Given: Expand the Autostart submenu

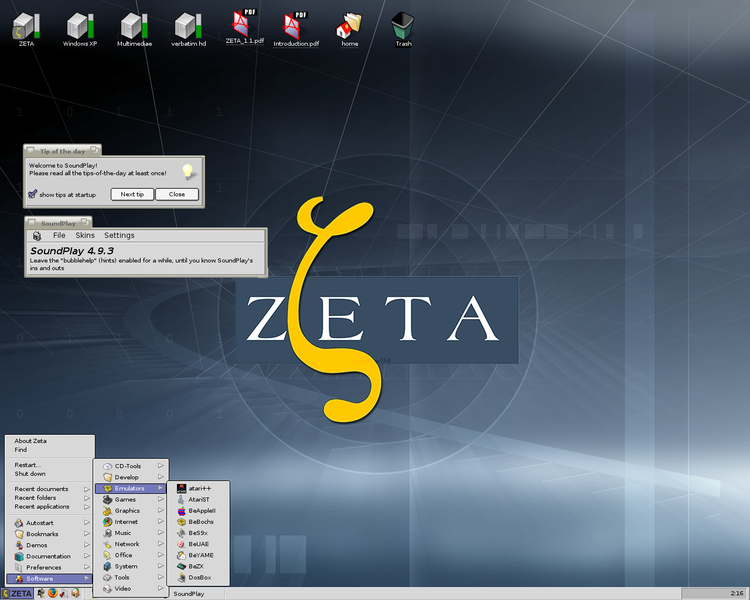Looking at the screenshot, I should pyautogui.click(x=50, y=523).
